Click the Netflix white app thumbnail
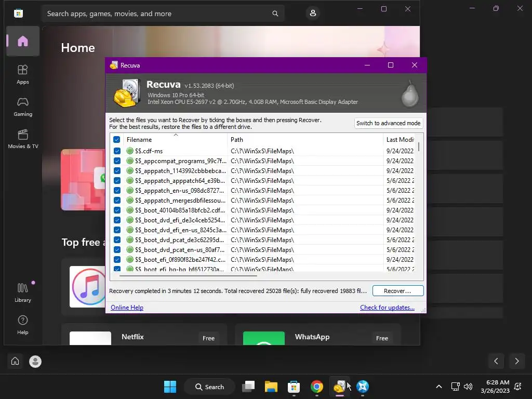Screen dimensions: 532x399 (90, 338)
